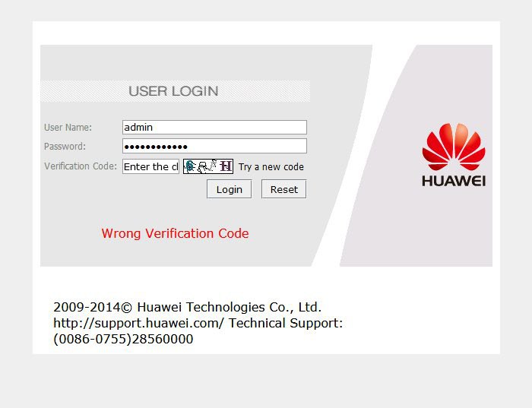Click the USER LOGIN heading banner
532x408 pixels.
click(175, 91)
